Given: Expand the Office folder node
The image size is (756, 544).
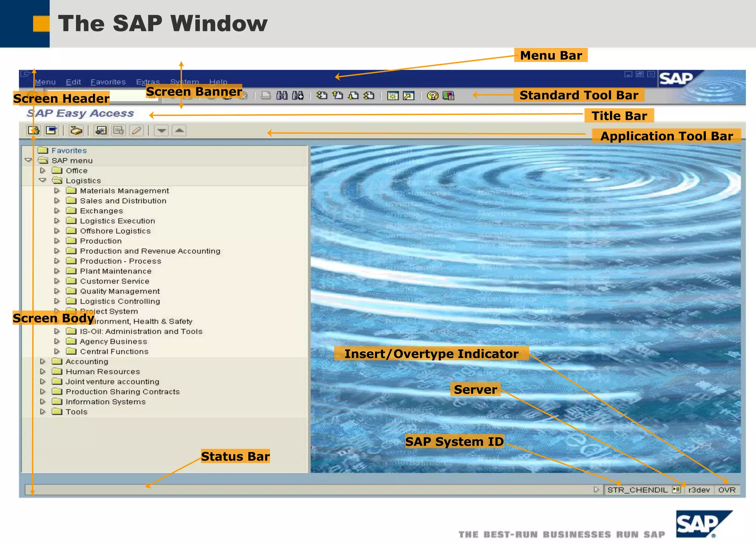Looking at the screenshot, I should coord(43,170).
